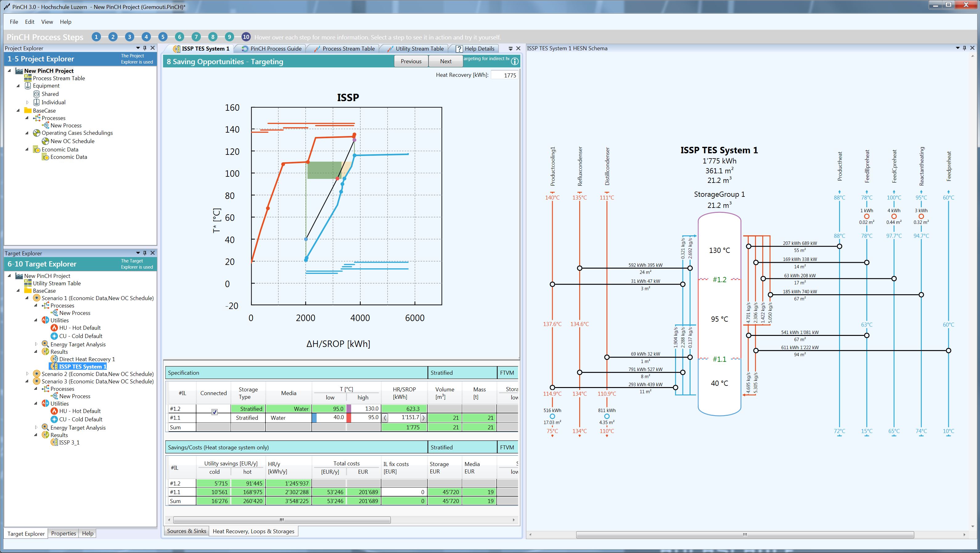This screenshot has height=553, width=980.
Task: Click process step 6 circle
Action: pos(179,37)
